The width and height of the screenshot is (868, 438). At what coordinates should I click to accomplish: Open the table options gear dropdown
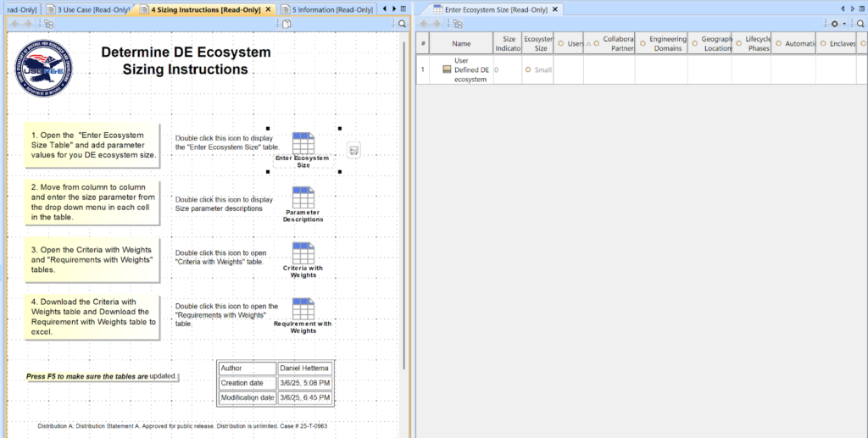(837, 24)
